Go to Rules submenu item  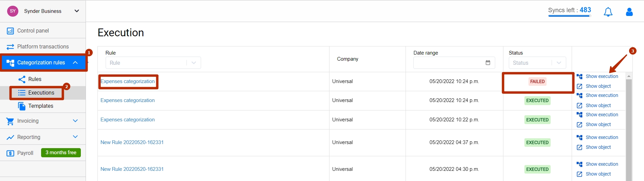[35, 79]
